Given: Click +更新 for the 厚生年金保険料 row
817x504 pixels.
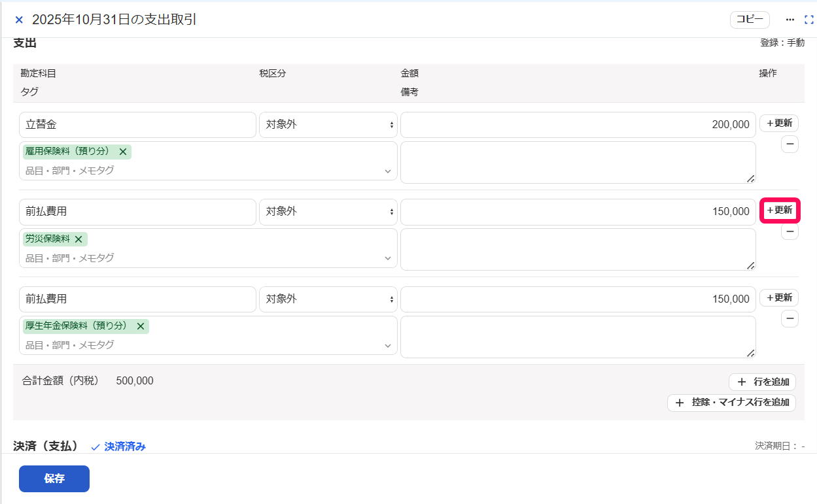Looking at the screenshot, I should point(779,297).
